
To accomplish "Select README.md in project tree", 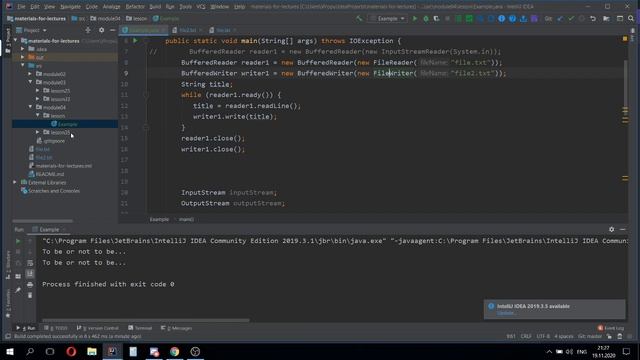I will [x=47, y=174].
